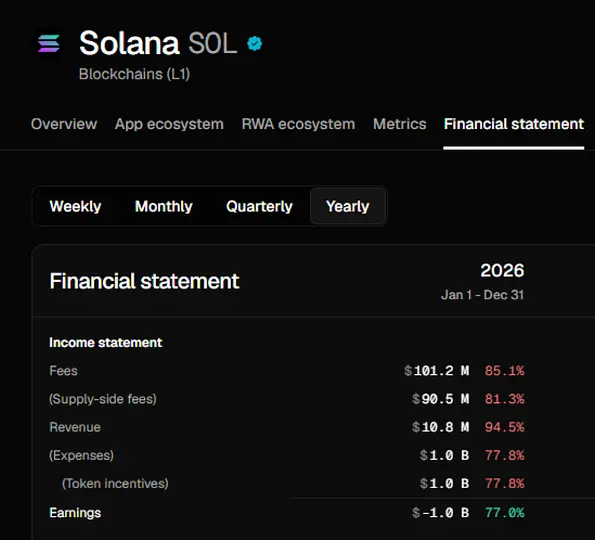Click the Expenses row label
The image size is (595, 540).
pyautogui.click(x=81, y=455)
